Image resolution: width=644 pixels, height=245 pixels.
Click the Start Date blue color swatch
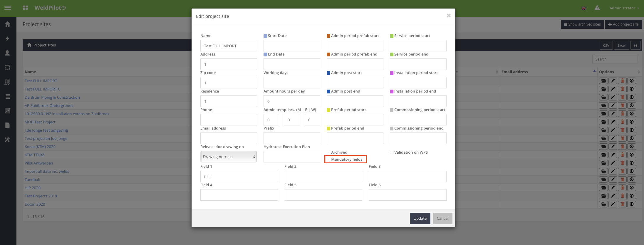click(265, 36)
